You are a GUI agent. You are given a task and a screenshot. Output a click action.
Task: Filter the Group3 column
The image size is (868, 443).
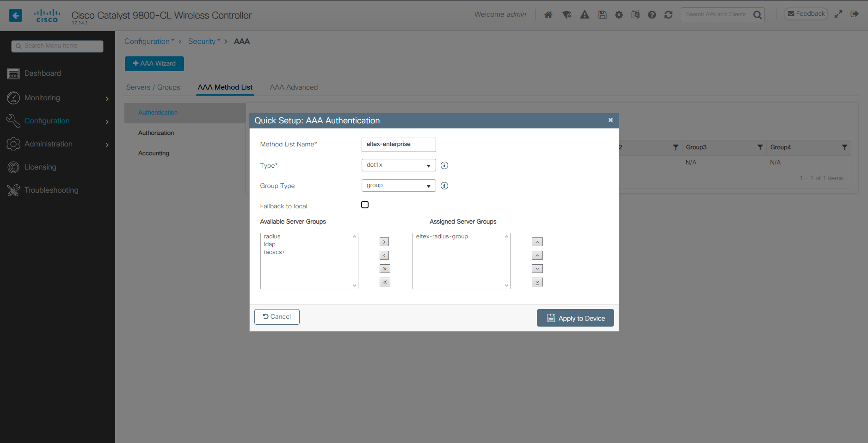coord(760,147)
